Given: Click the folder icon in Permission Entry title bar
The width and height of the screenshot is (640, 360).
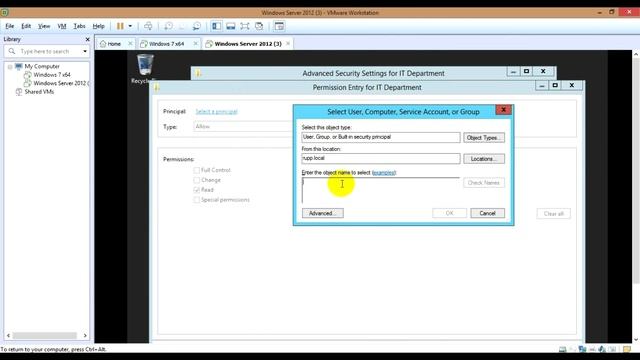Looking at the screenshot, I should pyautogui.click(x=157, y=87).
